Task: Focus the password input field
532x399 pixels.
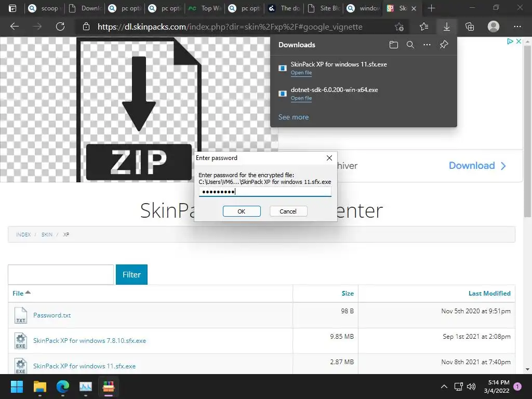Action: 265,192
